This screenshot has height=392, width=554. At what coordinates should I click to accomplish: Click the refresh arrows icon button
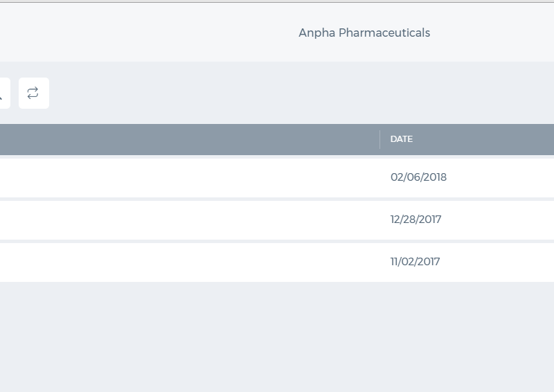click(33, 93)
